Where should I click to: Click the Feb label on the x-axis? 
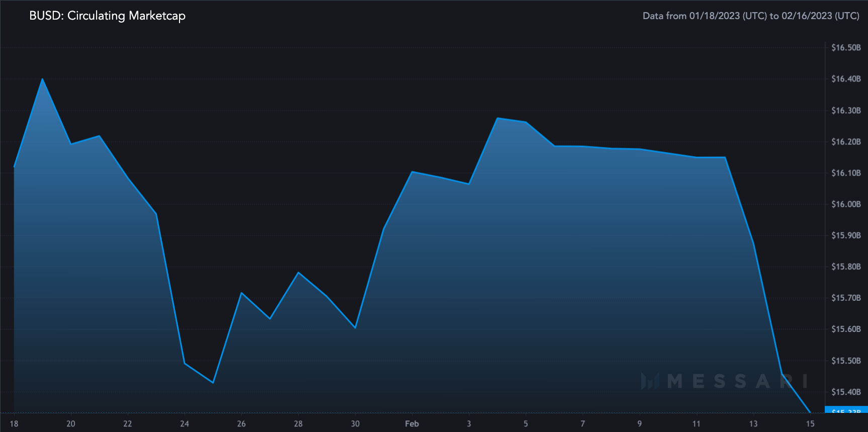tap(412, 423)
